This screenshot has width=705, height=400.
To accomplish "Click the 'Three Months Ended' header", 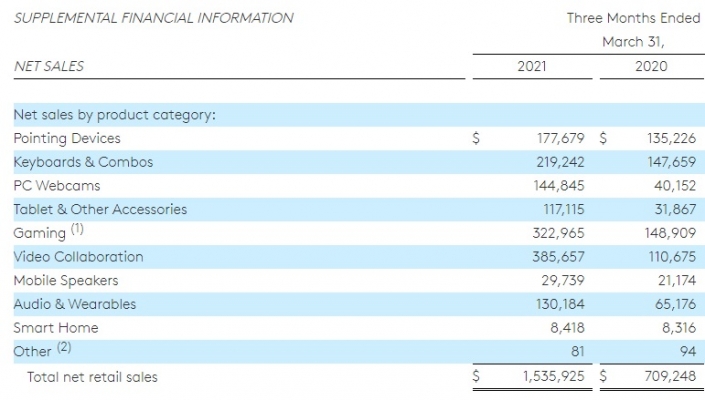I will click(633, 18).
